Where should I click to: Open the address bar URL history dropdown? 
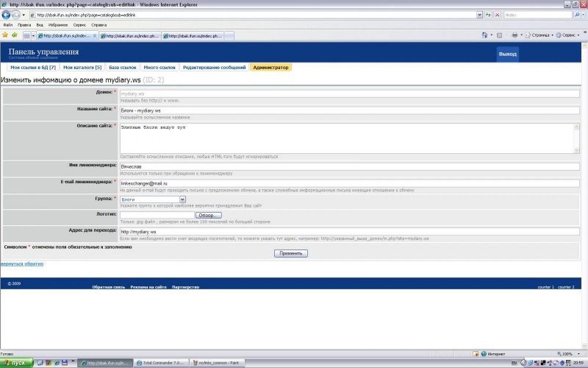pyautogui.click(x=479, y=15)
